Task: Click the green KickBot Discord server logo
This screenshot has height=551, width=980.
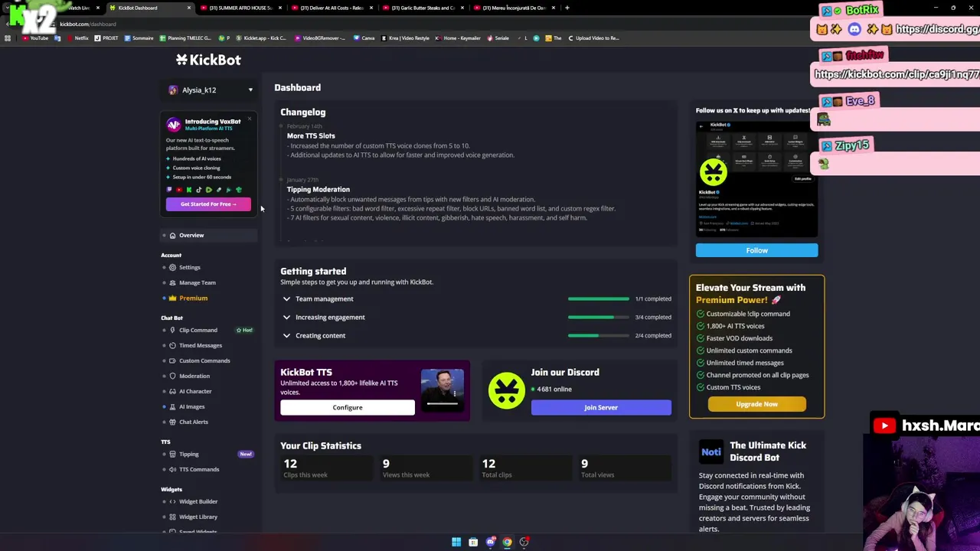Action: (x=506, y=391)
